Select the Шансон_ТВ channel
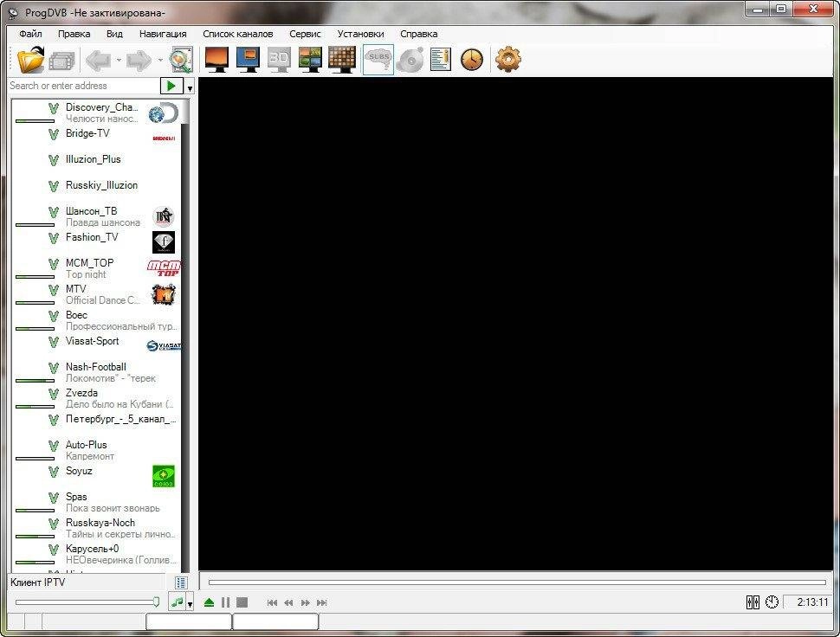Viewport: 840px width, 637px height. (96, 216)
